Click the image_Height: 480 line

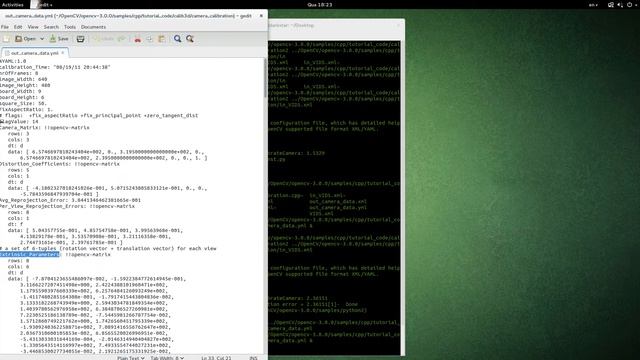coord(25,85)
